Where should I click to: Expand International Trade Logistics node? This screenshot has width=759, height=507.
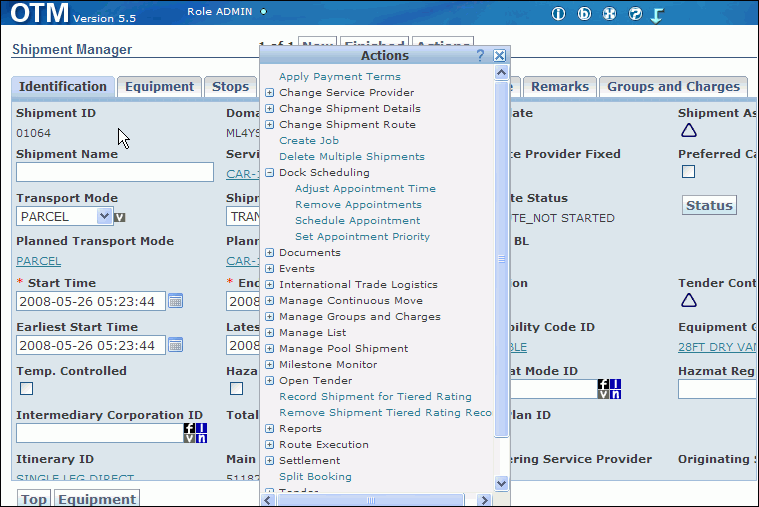(x=270, y=285)
